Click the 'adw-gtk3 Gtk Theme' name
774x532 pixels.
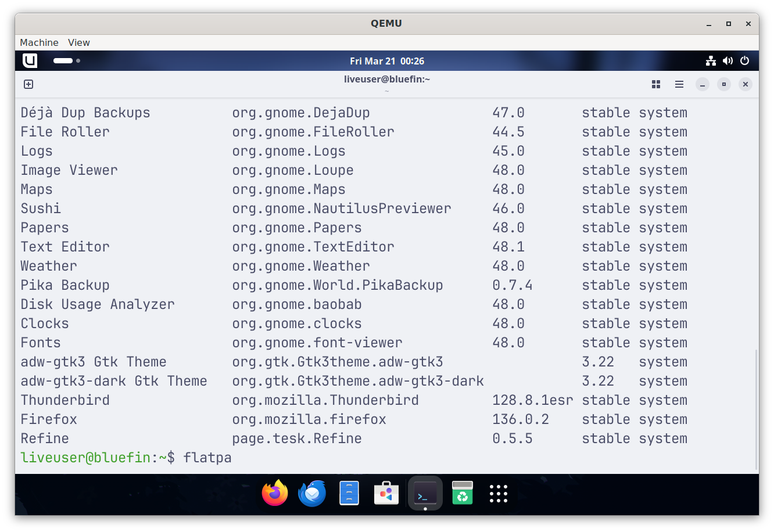pos(94,362)
